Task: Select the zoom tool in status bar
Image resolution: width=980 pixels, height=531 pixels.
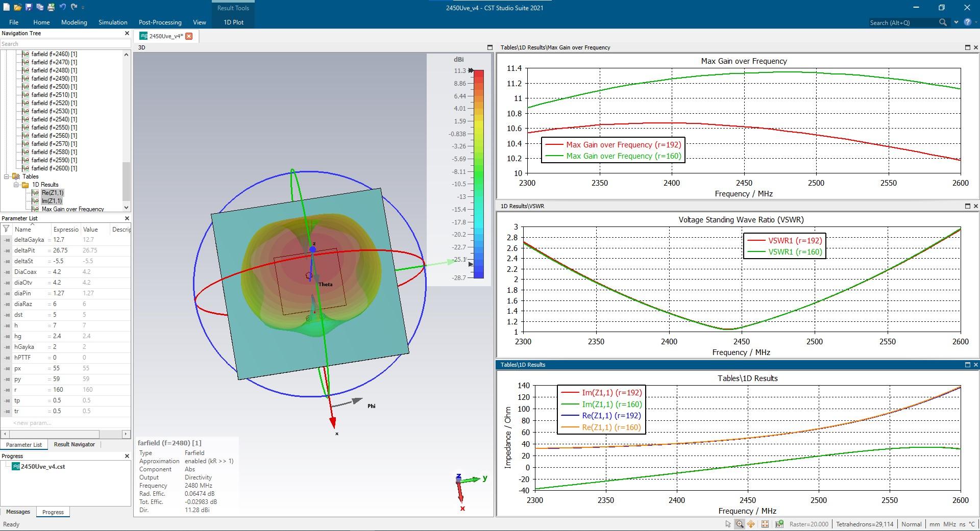Action: (739, 524)
